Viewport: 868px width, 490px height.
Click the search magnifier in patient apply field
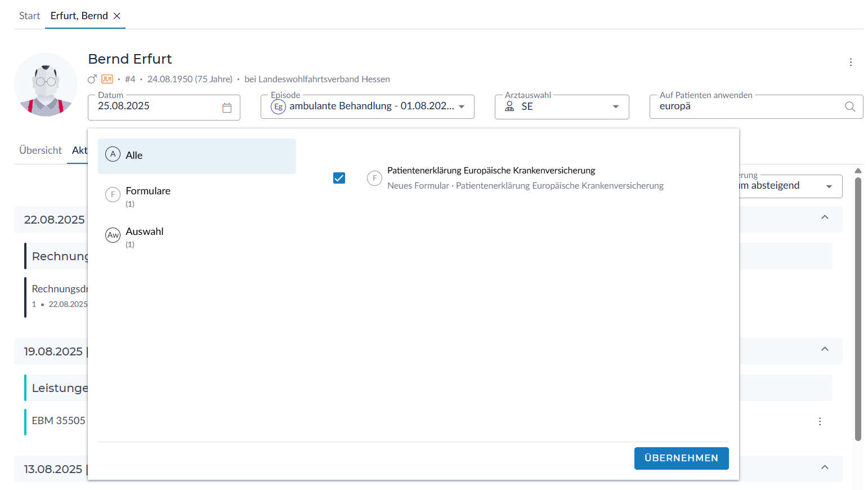(x=850, y=106)
